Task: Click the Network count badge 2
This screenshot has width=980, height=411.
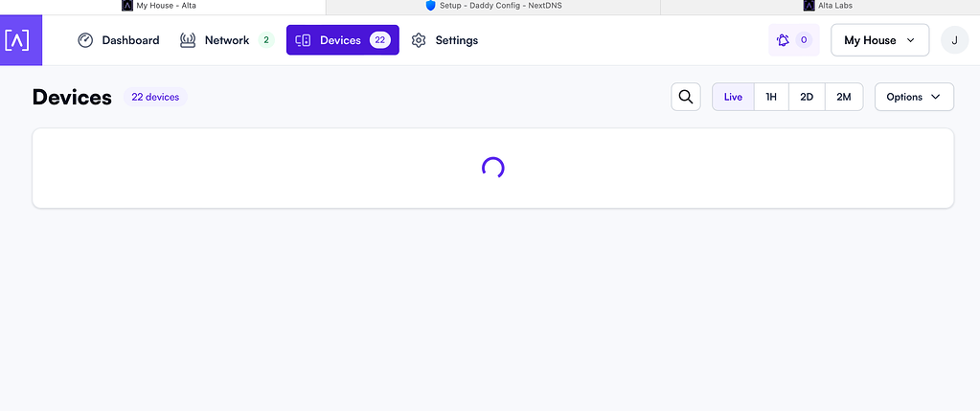Action: pos(266,40)
